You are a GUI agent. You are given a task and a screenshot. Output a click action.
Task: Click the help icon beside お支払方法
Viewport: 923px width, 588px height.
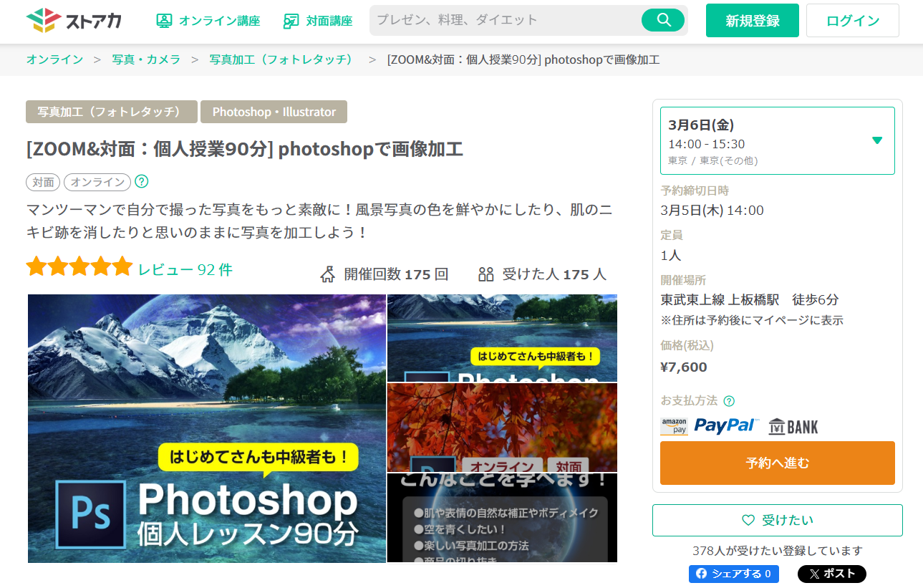tap(729, 401)
